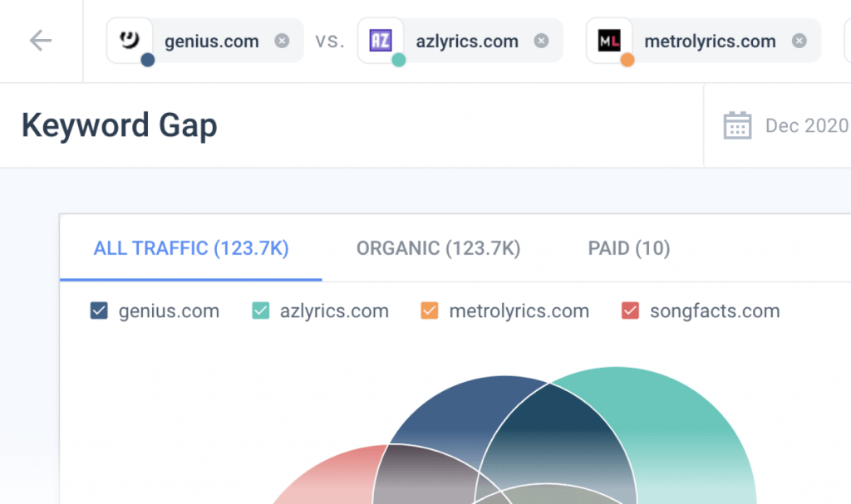Open the Dec 2020 date selector
Viewport: 851px width, 504px height.
806,125
